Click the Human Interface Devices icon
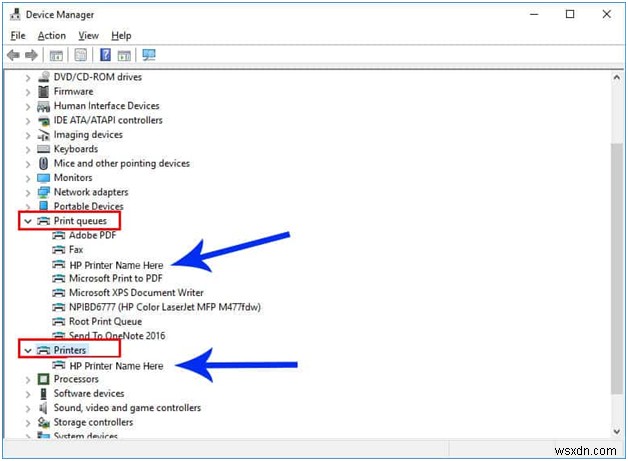 pyautogui.click(x=43, y=106)
